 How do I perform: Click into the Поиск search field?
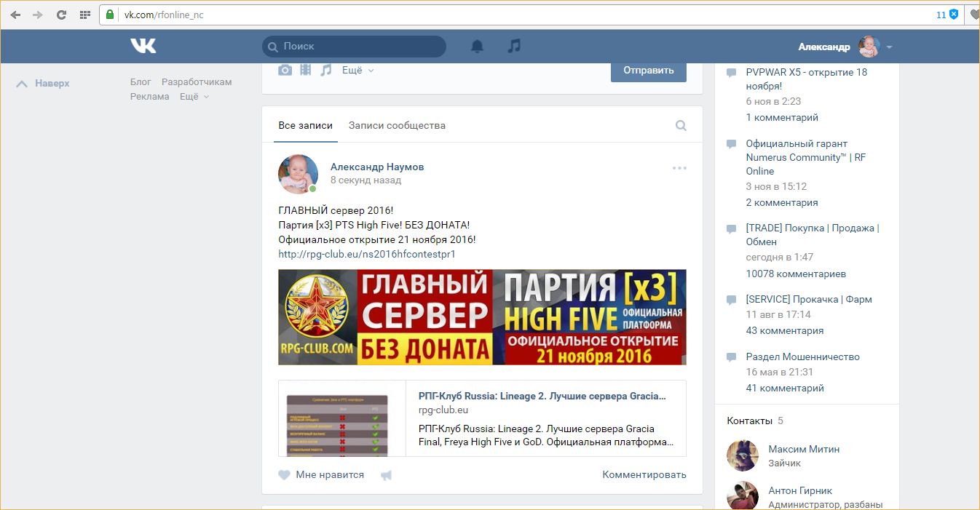(354, 46)
